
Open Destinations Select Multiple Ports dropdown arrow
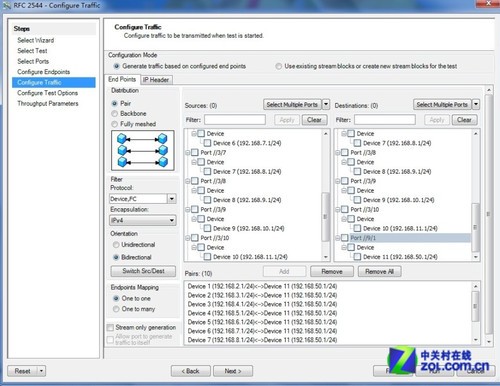point(476,104)
